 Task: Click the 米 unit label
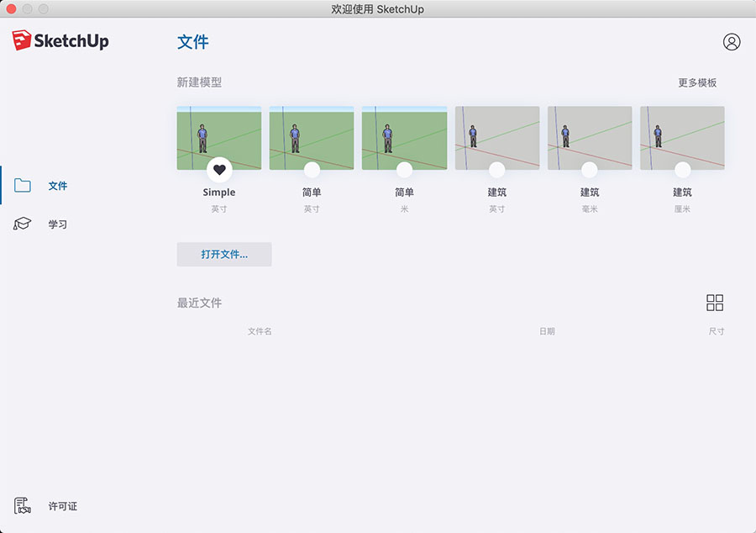click(x=404, y=208)
